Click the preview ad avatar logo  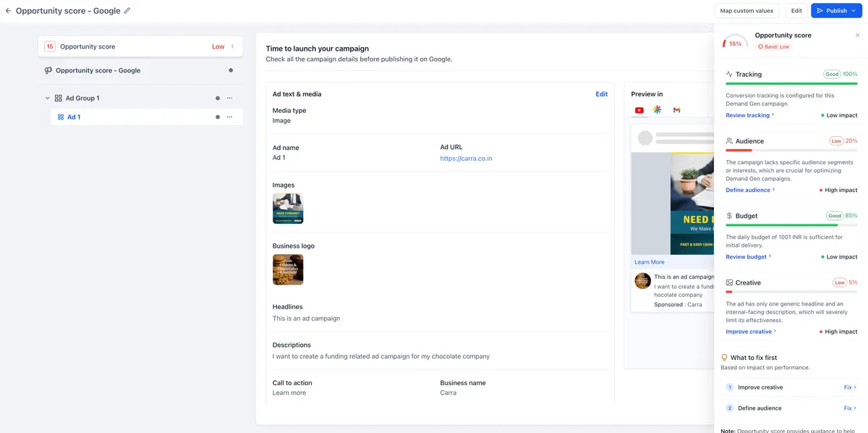point(642,281)
